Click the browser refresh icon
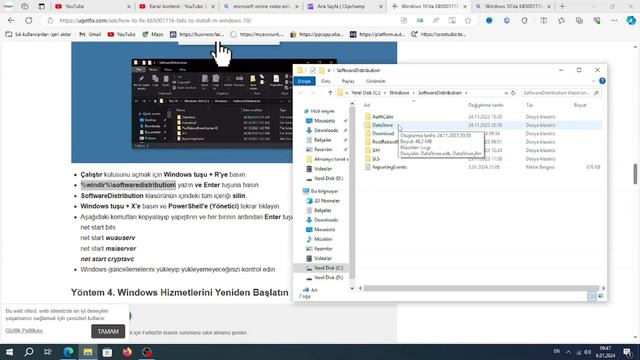Viewport: 640px width, 360px height. (x=29, y=20)
